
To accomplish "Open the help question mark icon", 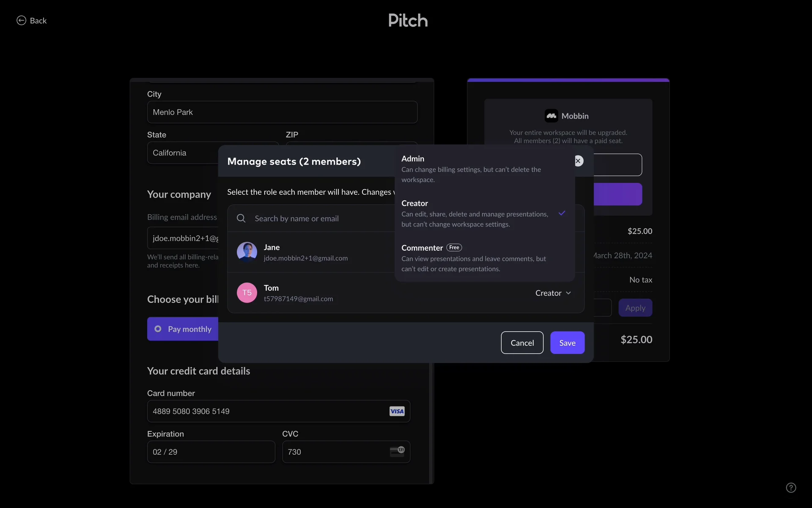I will (x=791, y=488).
